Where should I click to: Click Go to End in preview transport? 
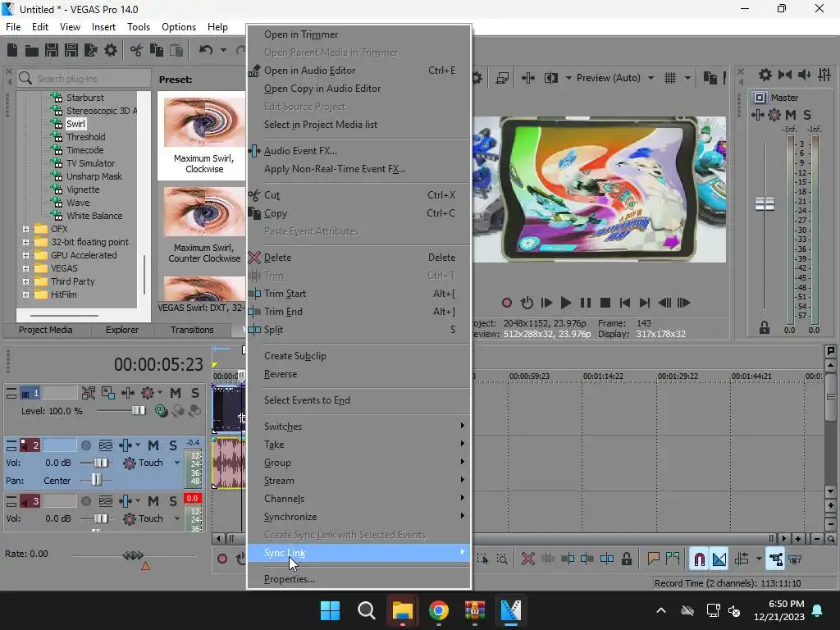pyautogui.click(x=645, y=303)
